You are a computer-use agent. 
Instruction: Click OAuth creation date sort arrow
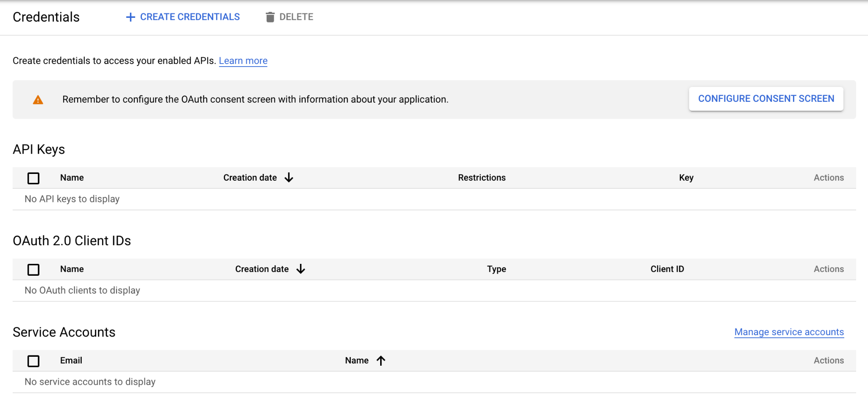(301, 269)
